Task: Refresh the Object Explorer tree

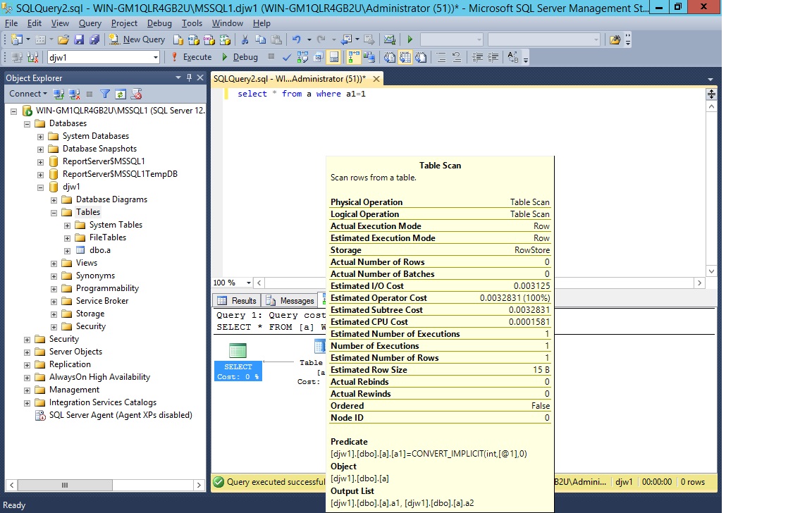Action: click(122, 93)
